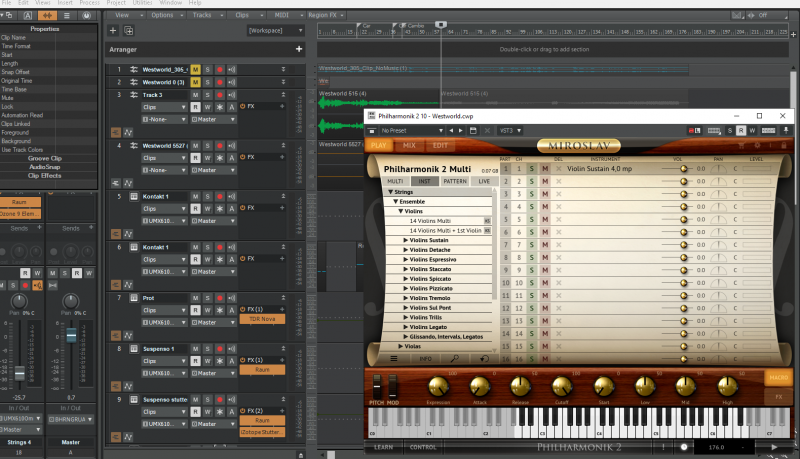Click the panic exclamation button in Philharmonik footer
Image resolution: width=800 pixels, height=459 pixels.
coord(663,447)
